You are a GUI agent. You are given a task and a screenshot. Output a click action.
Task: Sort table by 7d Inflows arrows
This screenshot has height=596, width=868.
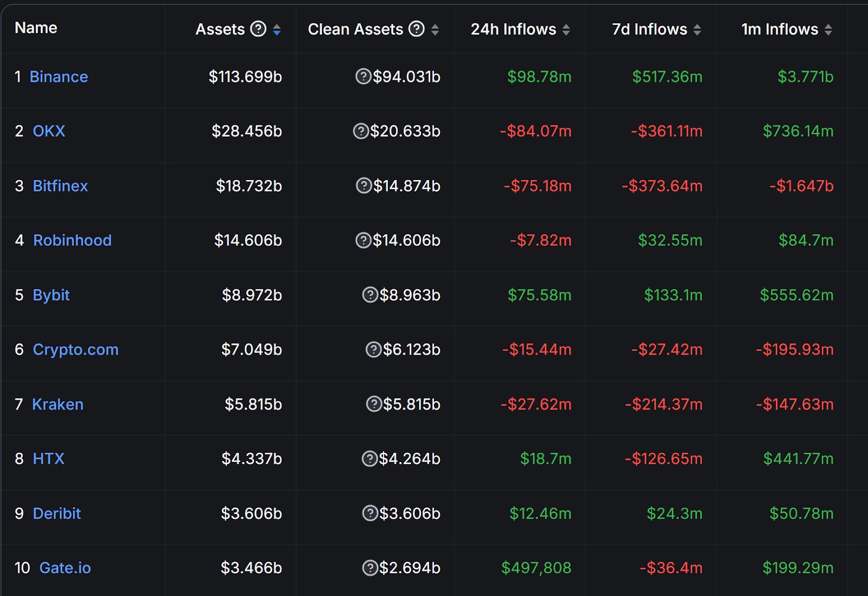point(697,30)
